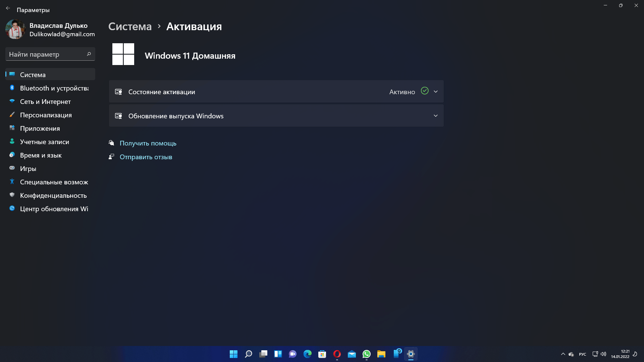The image size is (644, 362).
Task: Show hidden tray icons chevron
Action: [x=563, y=354]
